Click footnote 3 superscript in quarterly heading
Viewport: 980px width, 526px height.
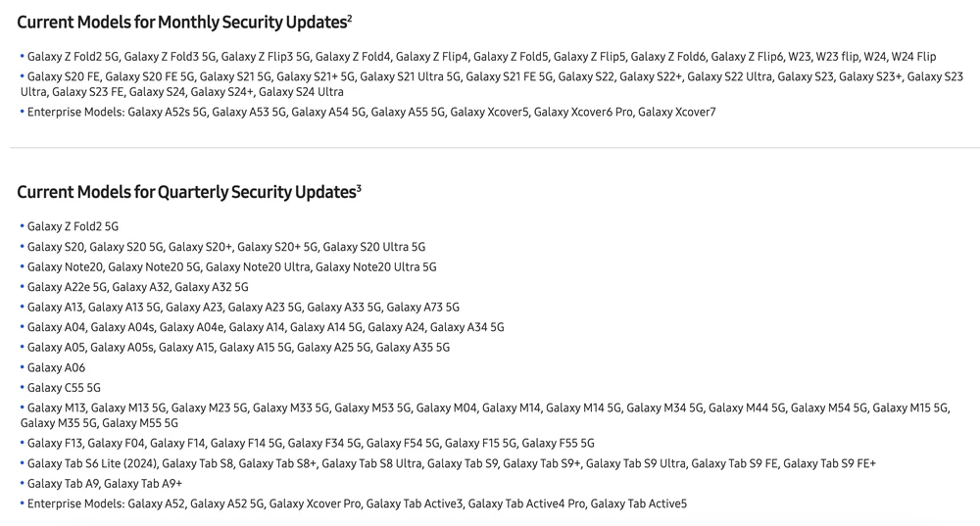pyautogui.click(x=360, y=187)
